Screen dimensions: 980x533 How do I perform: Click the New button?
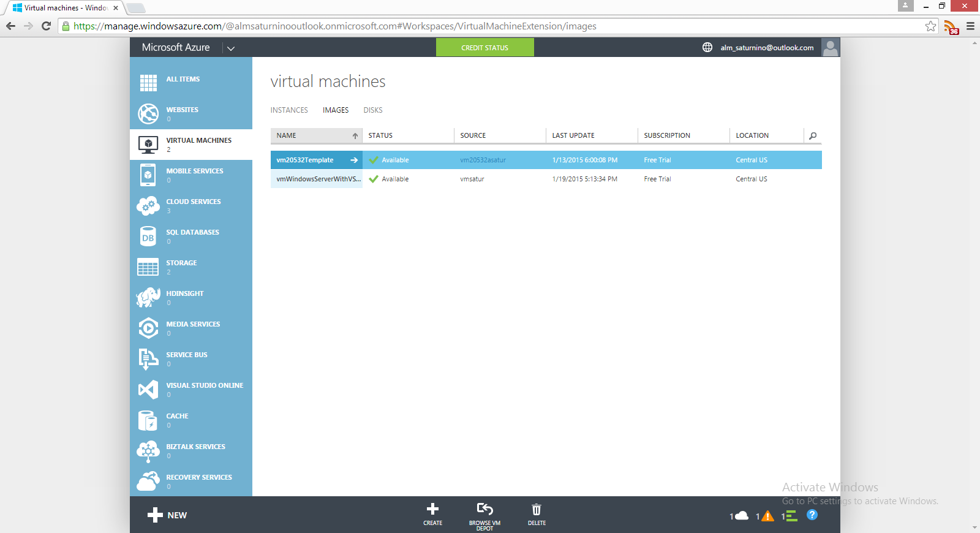coord(167,515)
